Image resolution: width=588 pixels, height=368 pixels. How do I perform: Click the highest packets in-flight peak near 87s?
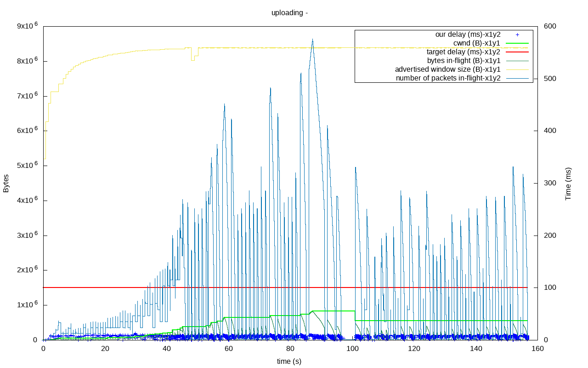pos(312,40)
